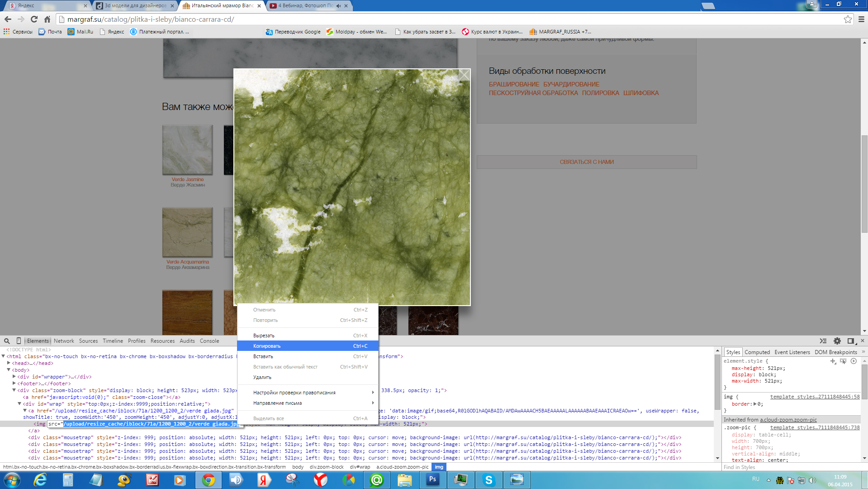Open the ПОЛИРОВКА link
This screenshot has height=489, width=868.
pos(600,93)
